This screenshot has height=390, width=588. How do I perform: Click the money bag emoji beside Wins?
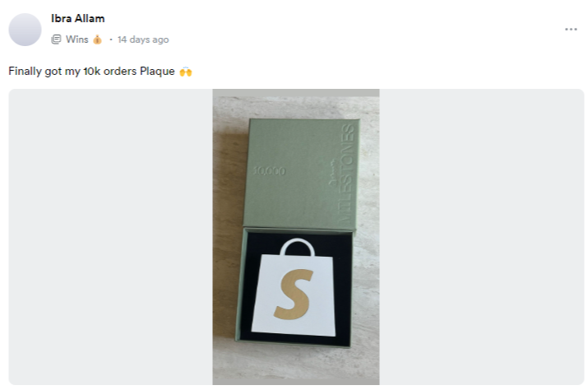(97, 39)
